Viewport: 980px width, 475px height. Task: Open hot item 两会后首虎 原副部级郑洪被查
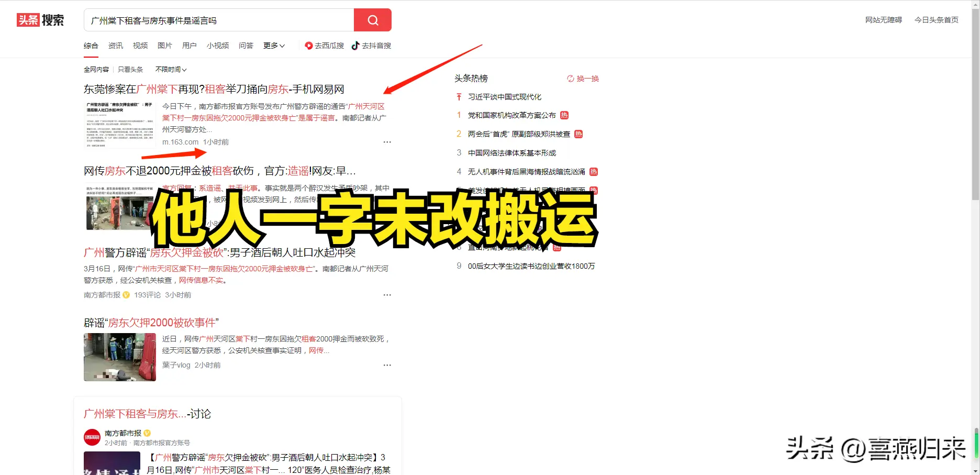(519, 134)
